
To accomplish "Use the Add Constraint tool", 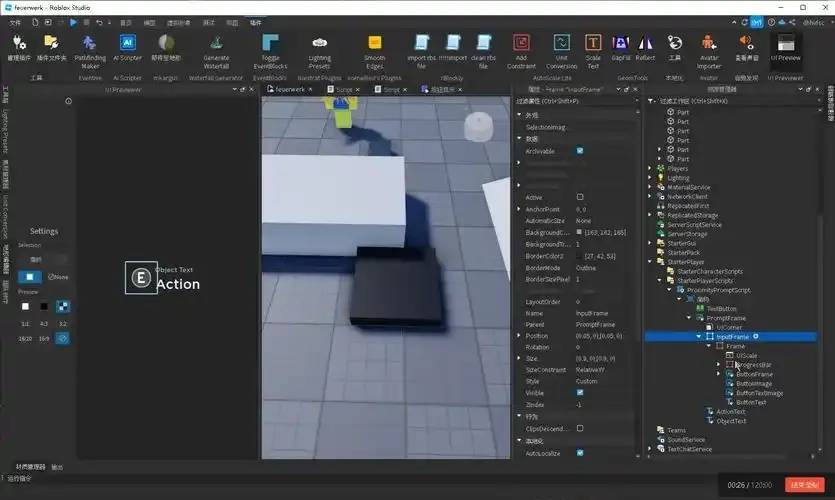I will tap(521, 51).
